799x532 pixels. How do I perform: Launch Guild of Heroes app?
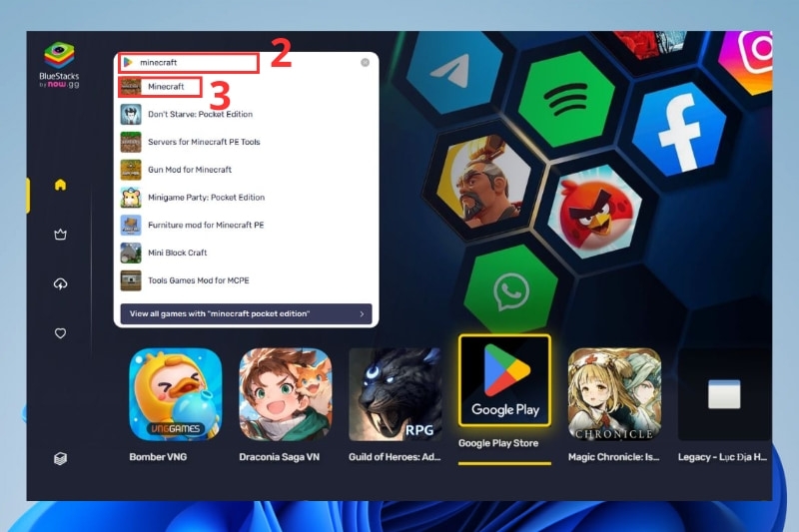point(395,394)
